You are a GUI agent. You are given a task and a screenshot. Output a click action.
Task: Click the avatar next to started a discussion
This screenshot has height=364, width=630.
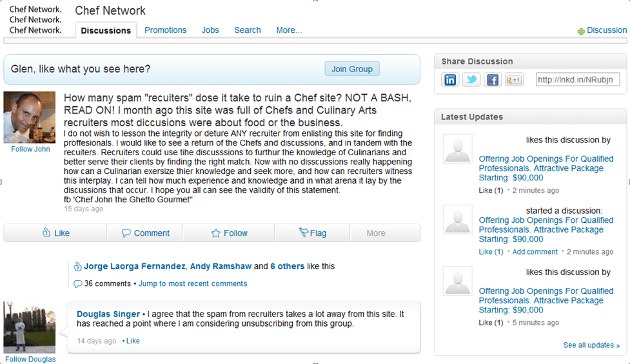[x=458, y=220]
